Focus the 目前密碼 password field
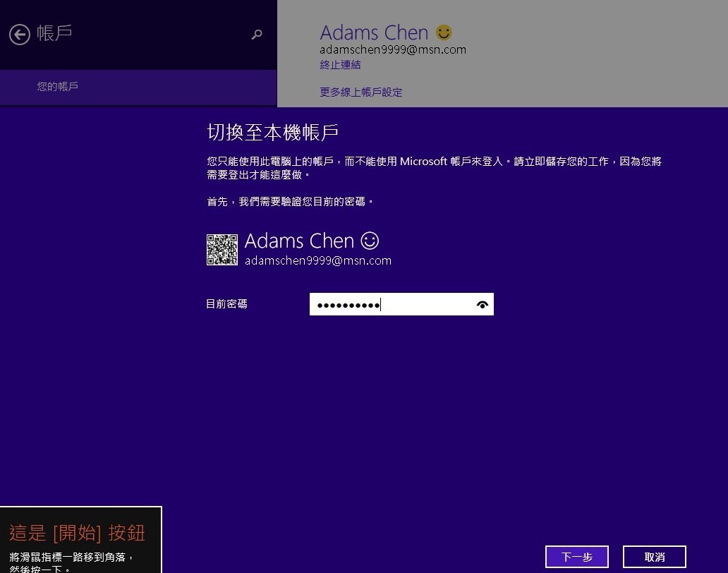 [x=401, y=304]
